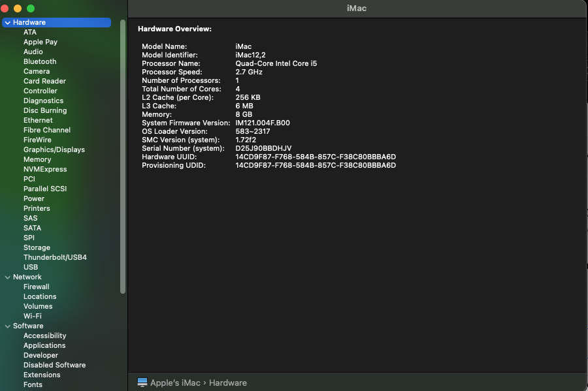
Task: Click the Memory value 8 GB
Action: click(x=244, y=115)
